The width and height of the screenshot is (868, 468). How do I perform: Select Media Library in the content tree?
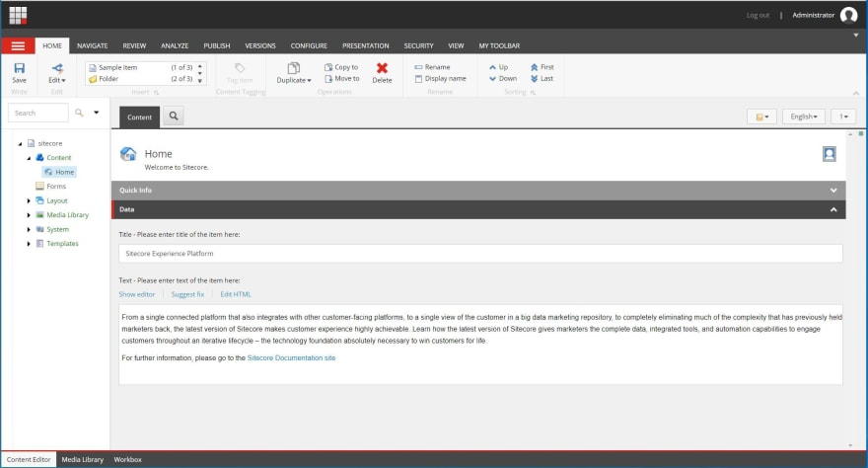tap(67, 215)
